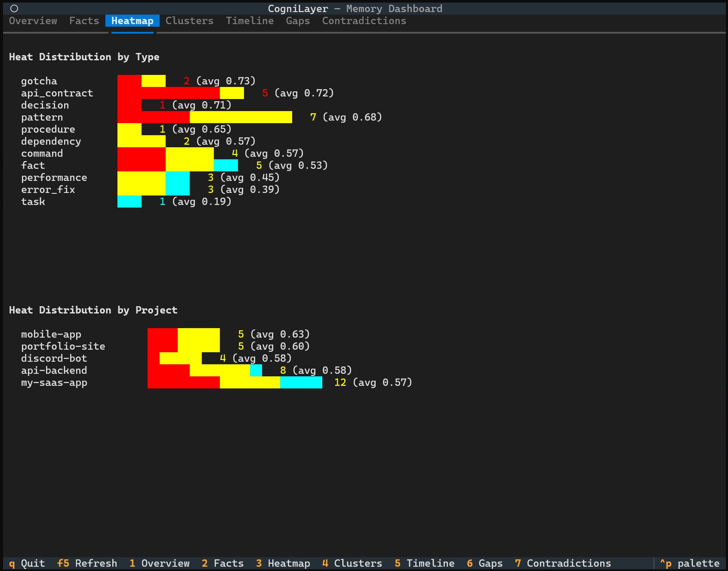Screen dimensions: 728x571
Task: Select the my-saas-app project row
Action: (x=54, y=382)
